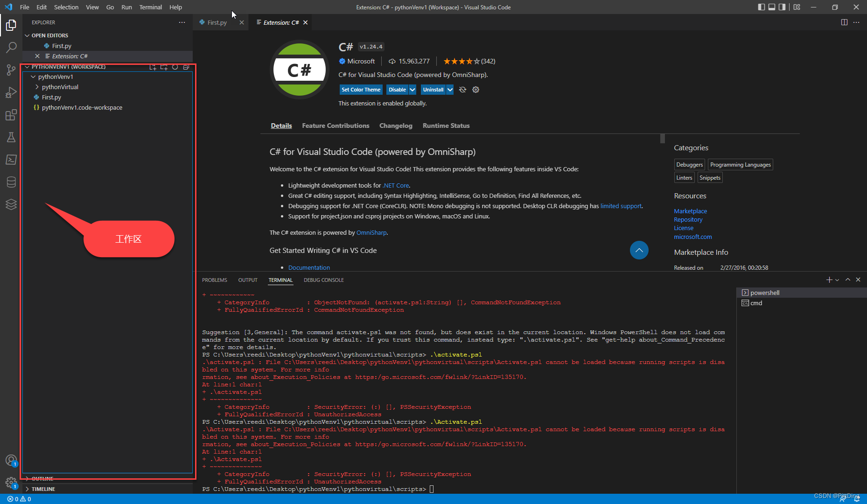The height and width of the screenshot is (504, 867).
Task: Open the OmniSharp link
Action: click(371, 232)
